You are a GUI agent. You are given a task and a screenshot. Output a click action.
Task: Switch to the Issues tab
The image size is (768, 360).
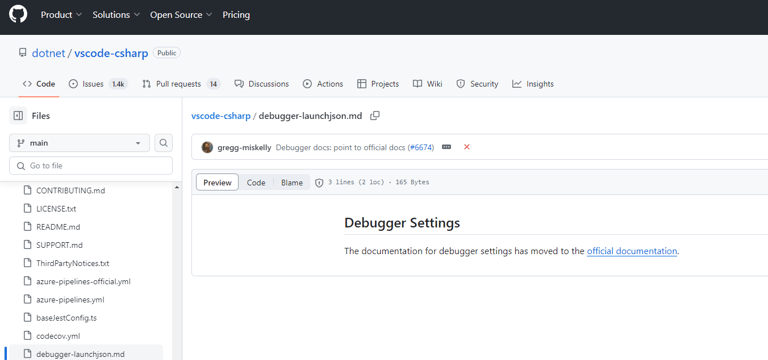point(98,84)
